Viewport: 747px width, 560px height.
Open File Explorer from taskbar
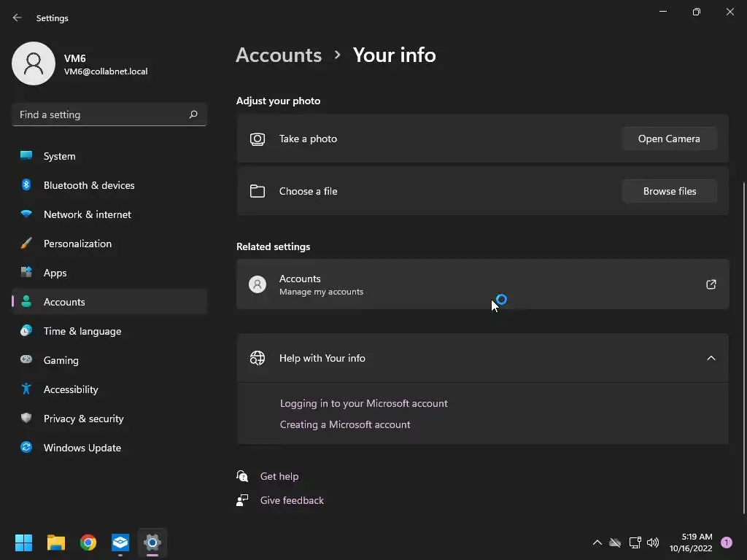(x=56, y=542)
